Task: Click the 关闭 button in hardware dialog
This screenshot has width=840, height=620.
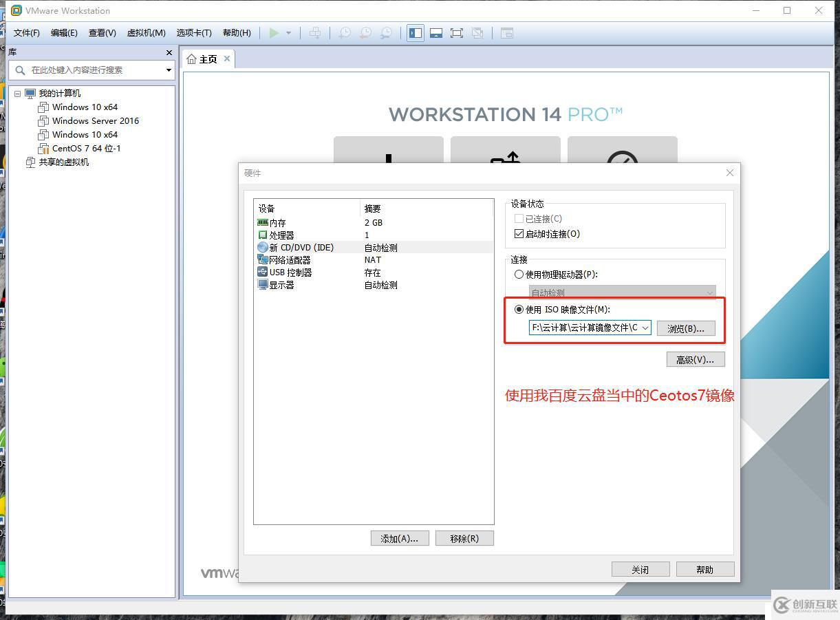Action: 640,569
